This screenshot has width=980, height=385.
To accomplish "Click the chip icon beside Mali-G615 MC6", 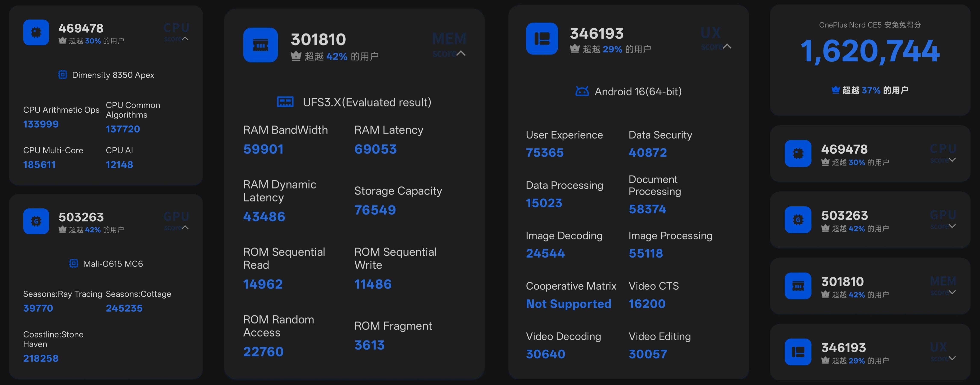I will point(74,264).
